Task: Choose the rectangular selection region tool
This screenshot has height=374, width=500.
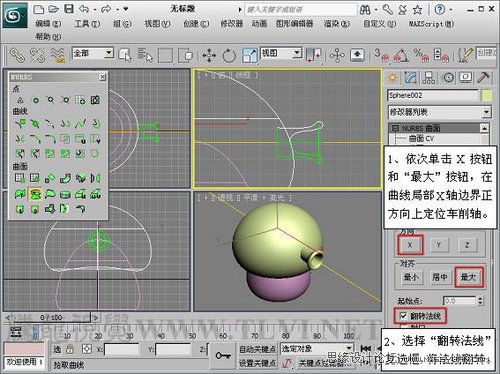Action: coord(165,55)
